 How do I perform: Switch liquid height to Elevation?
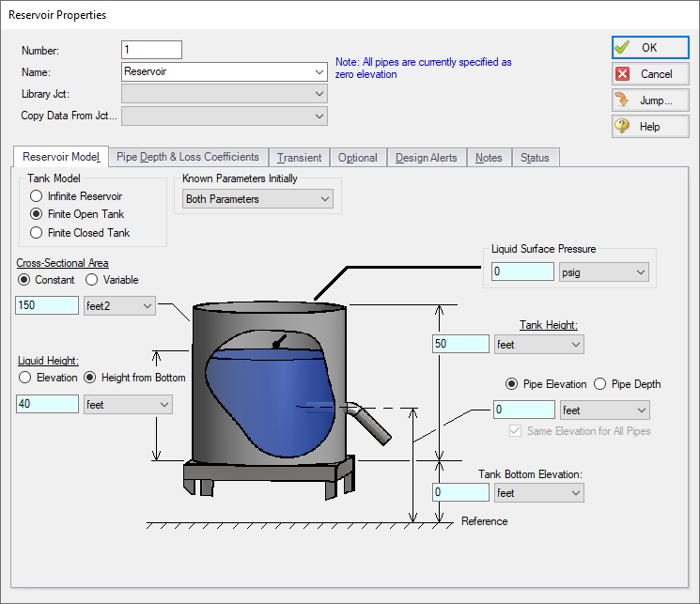[26, 378]
